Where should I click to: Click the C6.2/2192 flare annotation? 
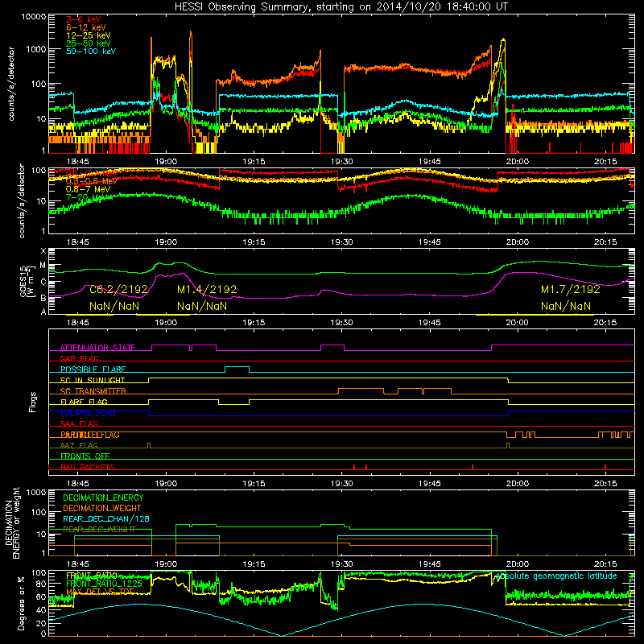point(118,290)
